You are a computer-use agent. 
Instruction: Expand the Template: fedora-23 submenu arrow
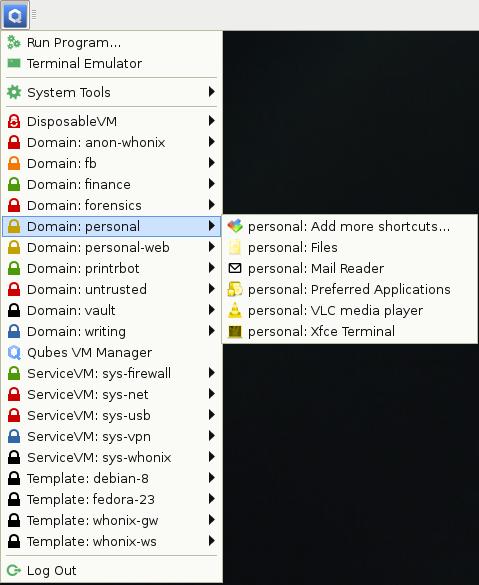pos(212,499)
